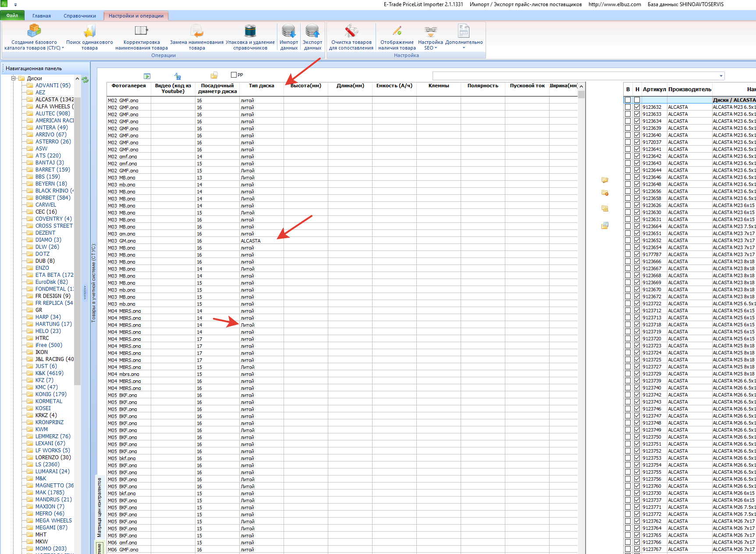Image resolution: width=756 pixels, height=554 pixels.
Task: Open 'Создание базового каталога товаров' ribbon tool
Action: coord(34,37)
